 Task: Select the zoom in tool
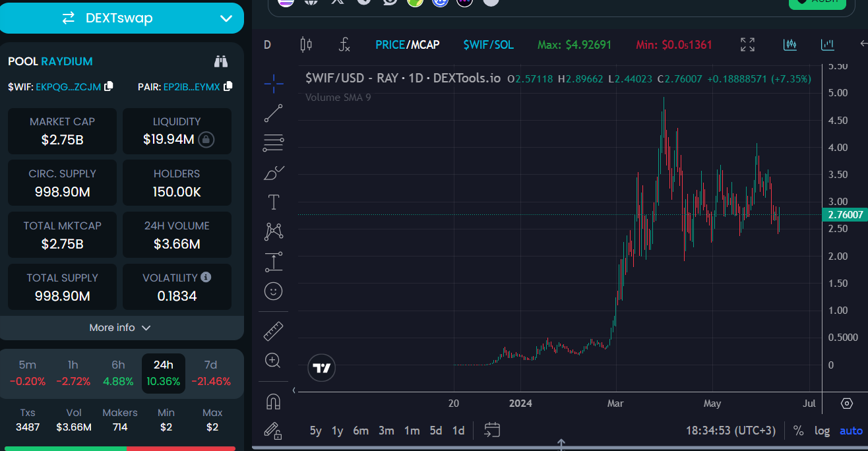point(273,361)
